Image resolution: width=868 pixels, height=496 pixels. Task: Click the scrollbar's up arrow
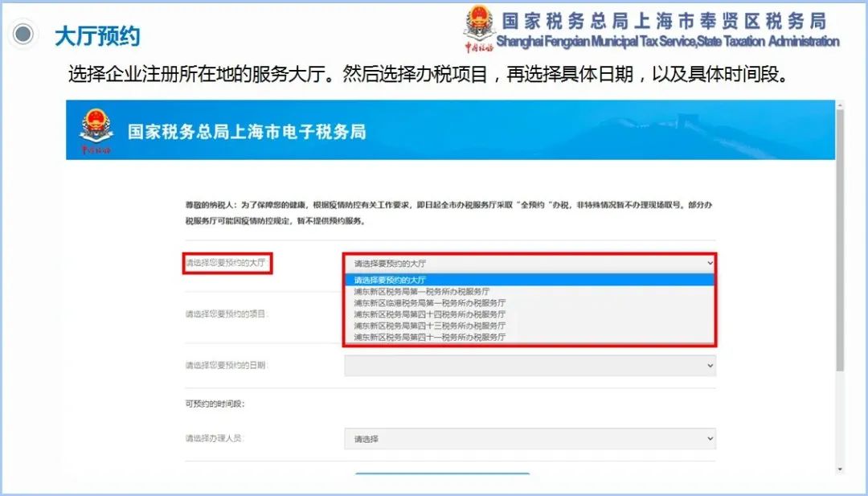840,104
